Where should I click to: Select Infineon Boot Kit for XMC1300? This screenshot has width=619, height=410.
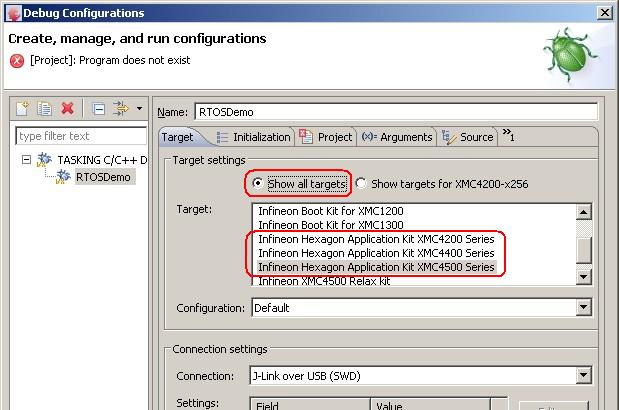pyautogui.click(x=331, y=225)
